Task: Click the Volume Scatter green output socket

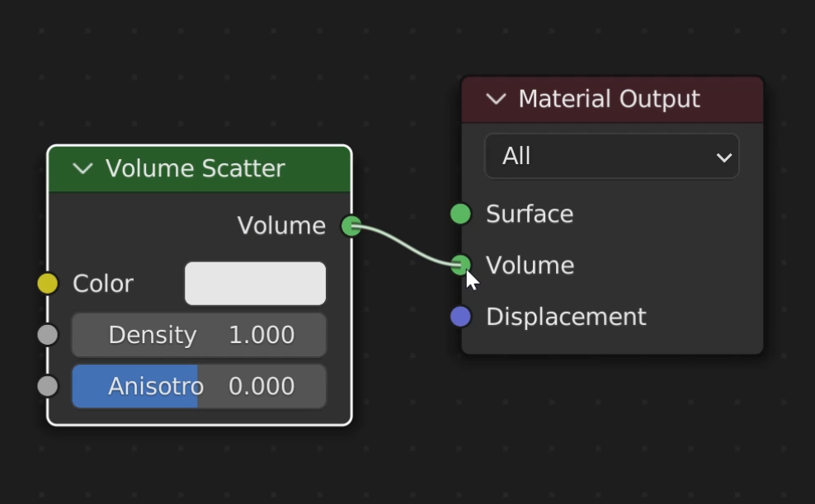Action: click(x=352, y=225)
